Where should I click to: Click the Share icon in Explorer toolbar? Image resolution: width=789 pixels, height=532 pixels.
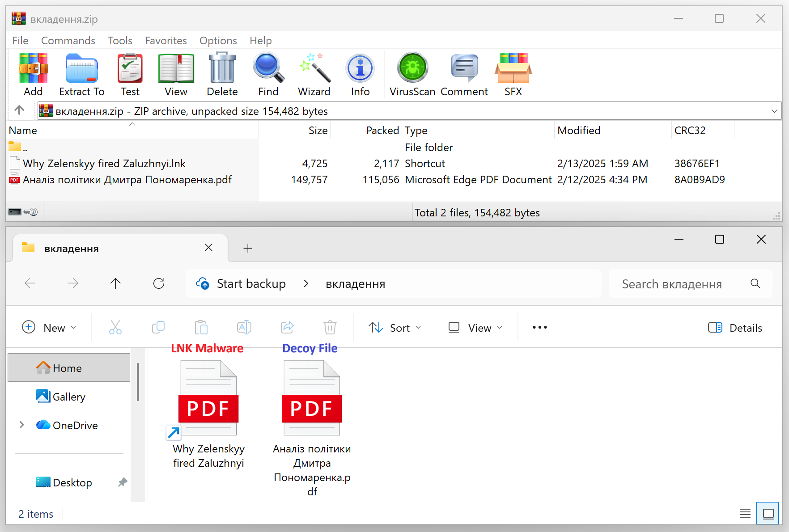pyautogui.click(x=287, y=328)
